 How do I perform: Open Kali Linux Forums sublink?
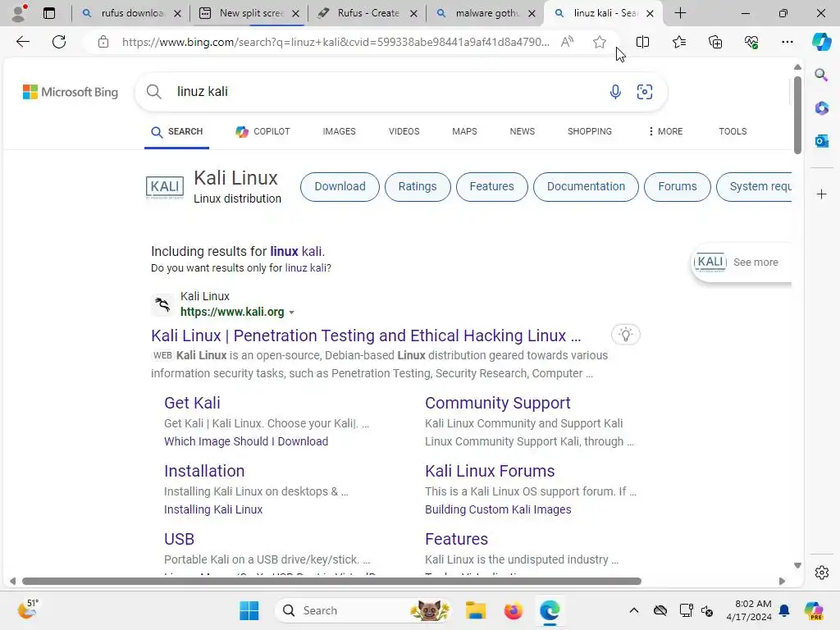click(x=490, y=471)
